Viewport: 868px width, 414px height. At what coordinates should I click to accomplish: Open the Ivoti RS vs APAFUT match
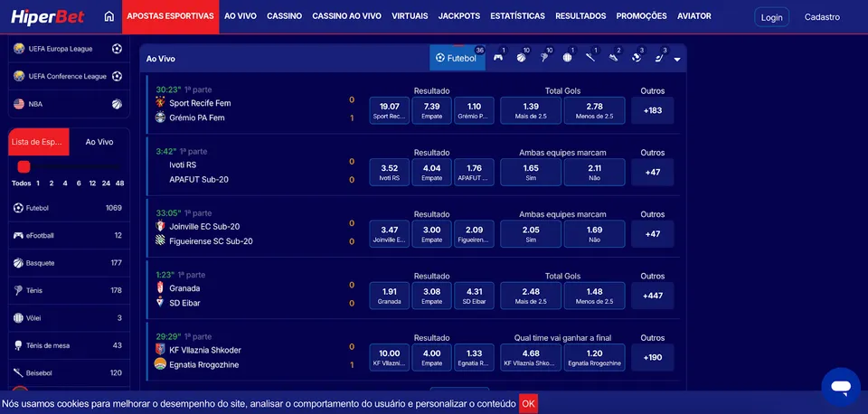coord(199,172)
